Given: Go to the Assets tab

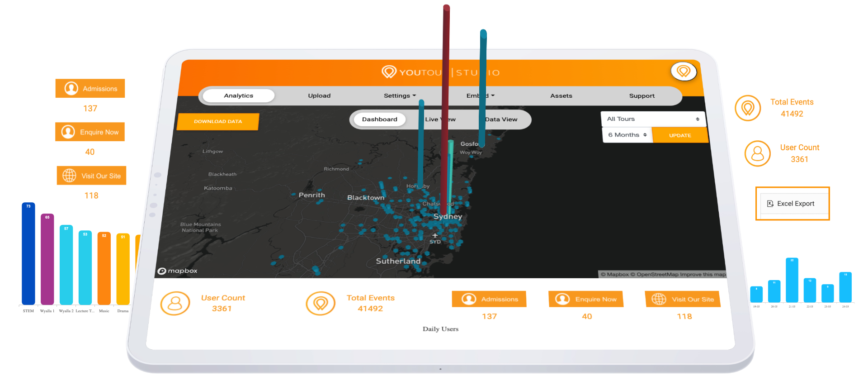Looking at the screenshot, I should [561, 96].
